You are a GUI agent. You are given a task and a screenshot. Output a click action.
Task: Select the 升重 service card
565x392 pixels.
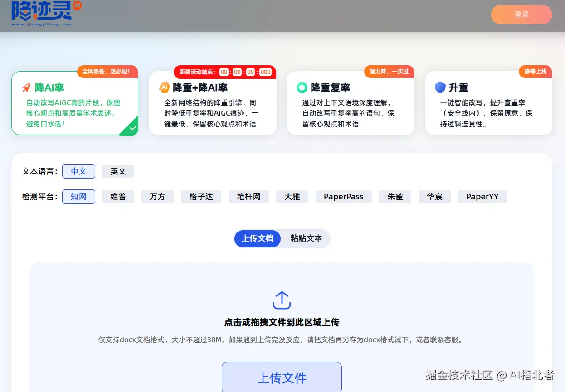pyautogui.click(x=489, y=103)
